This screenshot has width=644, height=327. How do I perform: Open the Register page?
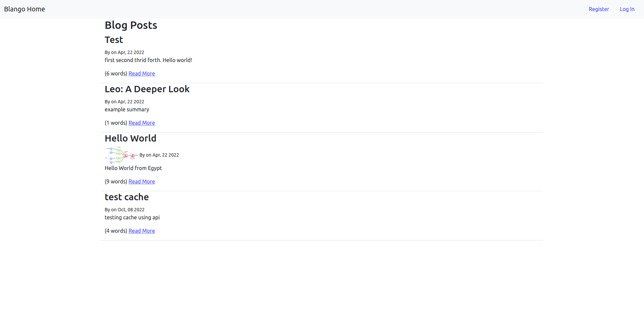click(x=599, y=9)
